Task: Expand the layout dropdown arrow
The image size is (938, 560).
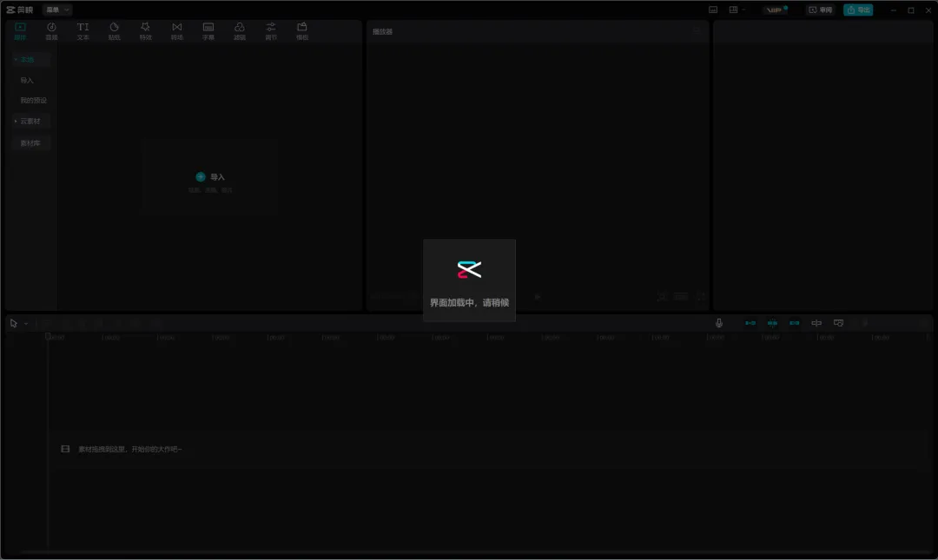Action: pyautogui.click(x=743, y=10)
